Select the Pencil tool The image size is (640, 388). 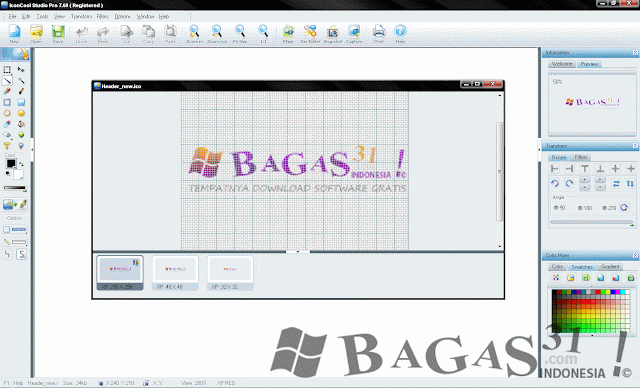click(x=7, y=91)
